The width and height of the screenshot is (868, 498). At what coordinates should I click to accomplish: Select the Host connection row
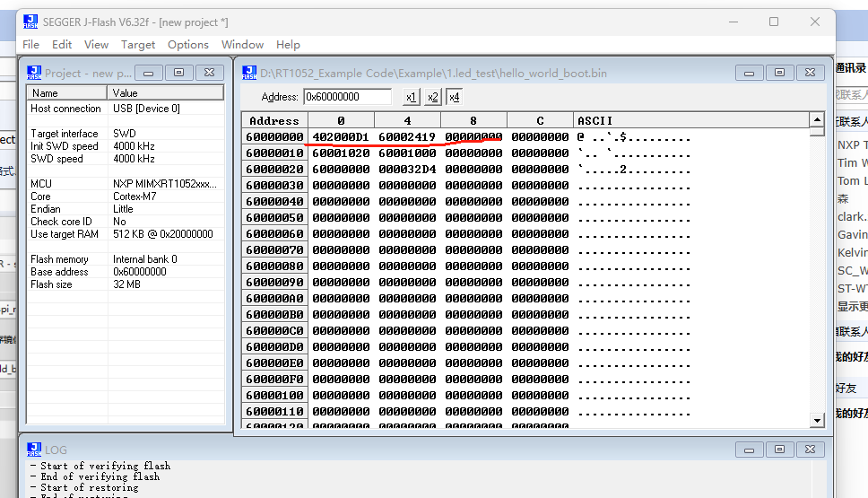[126, 109]
